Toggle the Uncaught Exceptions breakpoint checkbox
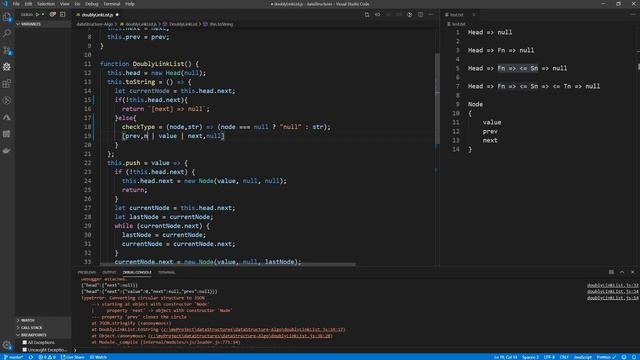The height and width of the screenshot is (360, 640). pos(25,350)
